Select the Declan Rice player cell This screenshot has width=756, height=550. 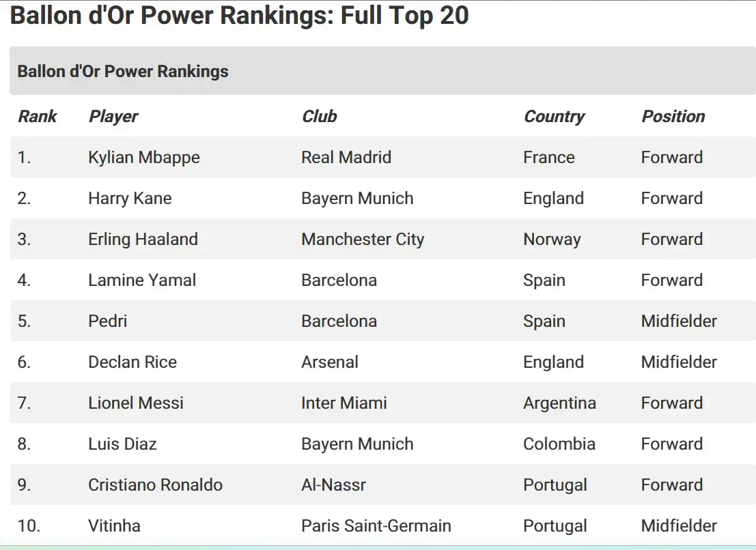pyautogui.click(x=132, y=362)
